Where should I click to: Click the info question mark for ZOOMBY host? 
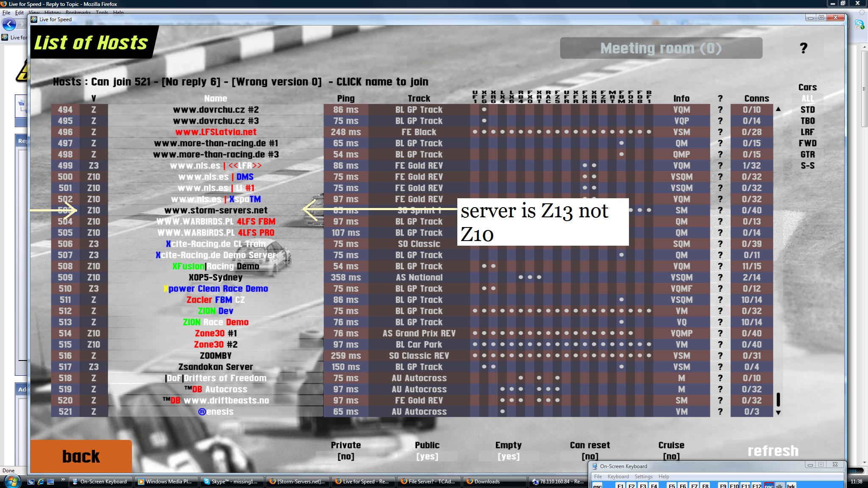pyautogui.click(x=720, y=356)
